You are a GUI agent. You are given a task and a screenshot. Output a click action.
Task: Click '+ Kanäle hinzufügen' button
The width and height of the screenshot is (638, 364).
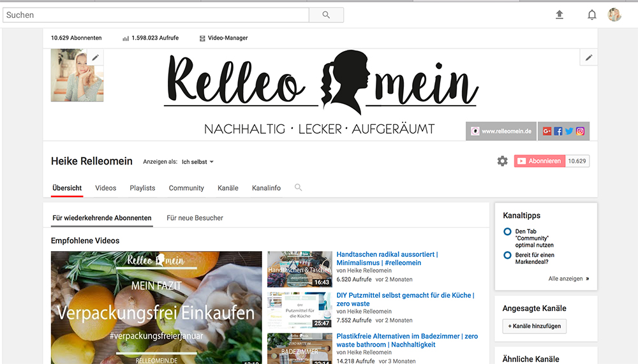point(534,326)
